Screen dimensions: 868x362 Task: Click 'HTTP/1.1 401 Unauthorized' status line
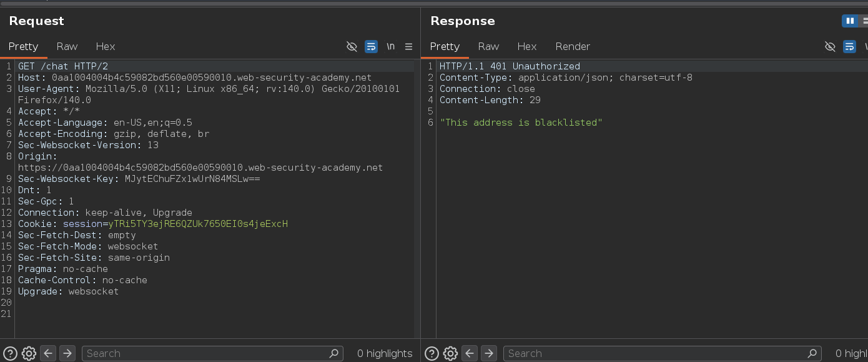click(x=510, y=66)
